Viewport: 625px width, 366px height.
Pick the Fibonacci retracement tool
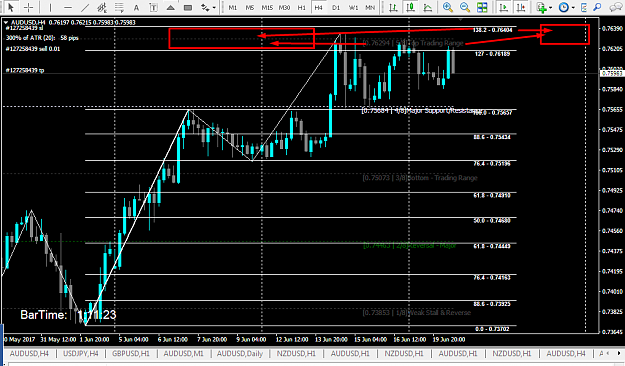tap(119, 7)
